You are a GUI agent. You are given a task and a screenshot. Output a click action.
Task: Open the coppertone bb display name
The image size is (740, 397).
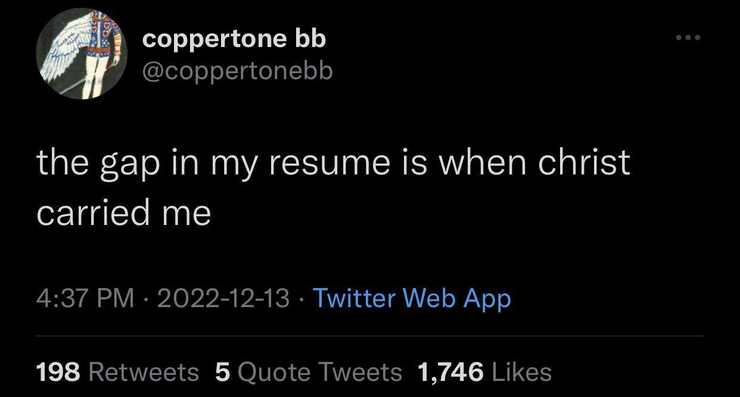(234, 39)
